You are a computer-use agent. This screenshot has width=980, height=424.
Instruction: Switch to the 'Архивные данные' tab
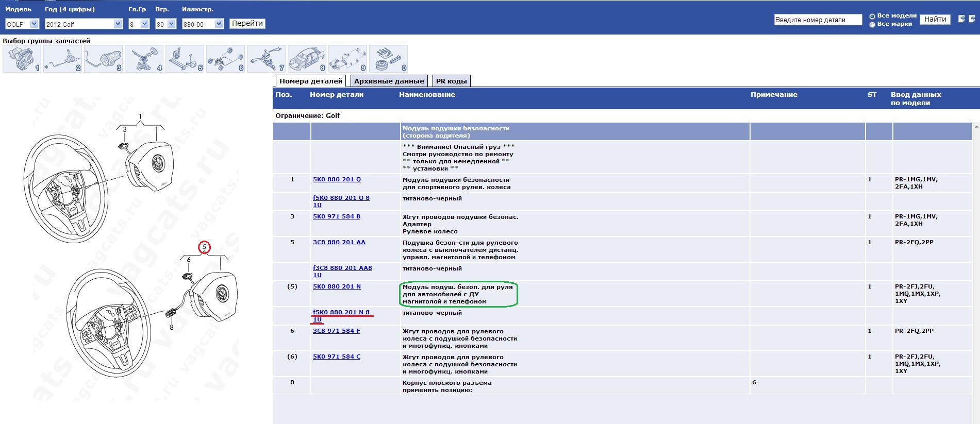click(x=389, y=81)
